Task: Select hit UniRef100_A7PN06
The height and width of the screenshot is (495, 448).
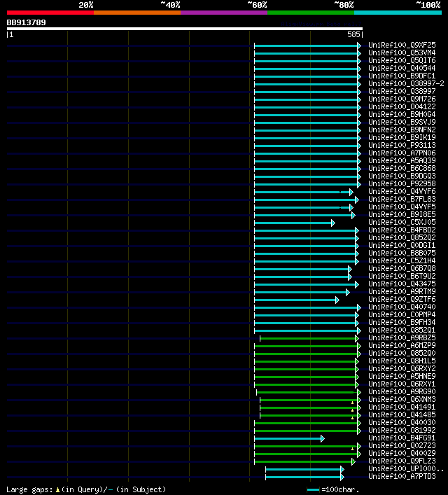Action: click(x=402, y=153)
